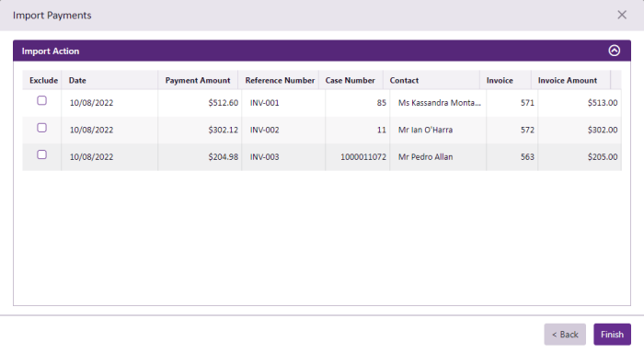Select the Ms Kassandra Monta... contact cell

pos(438,103)
